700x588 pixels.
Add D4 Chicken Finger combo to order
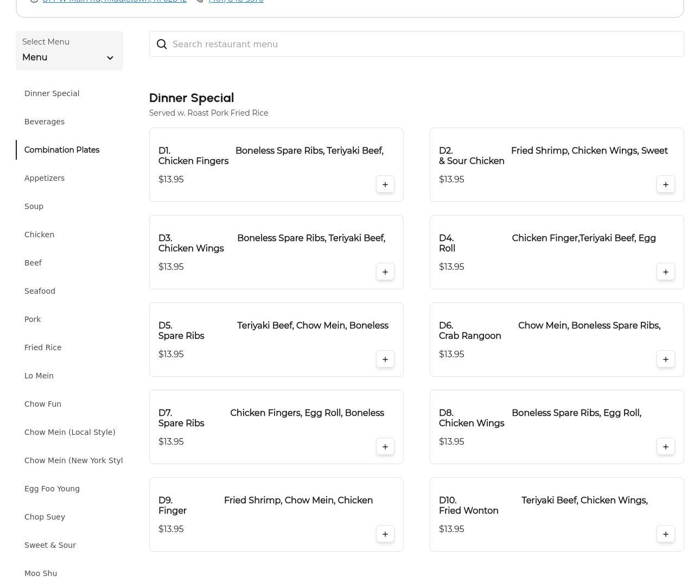point(665,272)
